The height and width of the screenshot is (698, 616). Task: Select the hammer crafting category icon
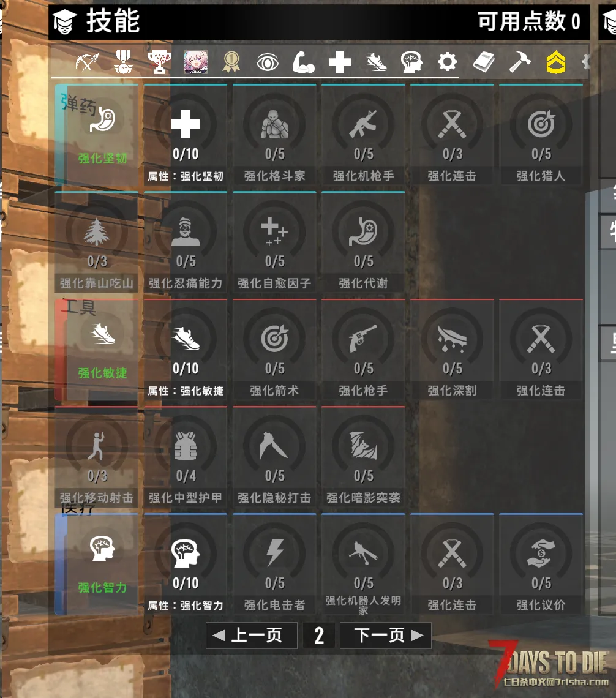click(x=520, y=62)
